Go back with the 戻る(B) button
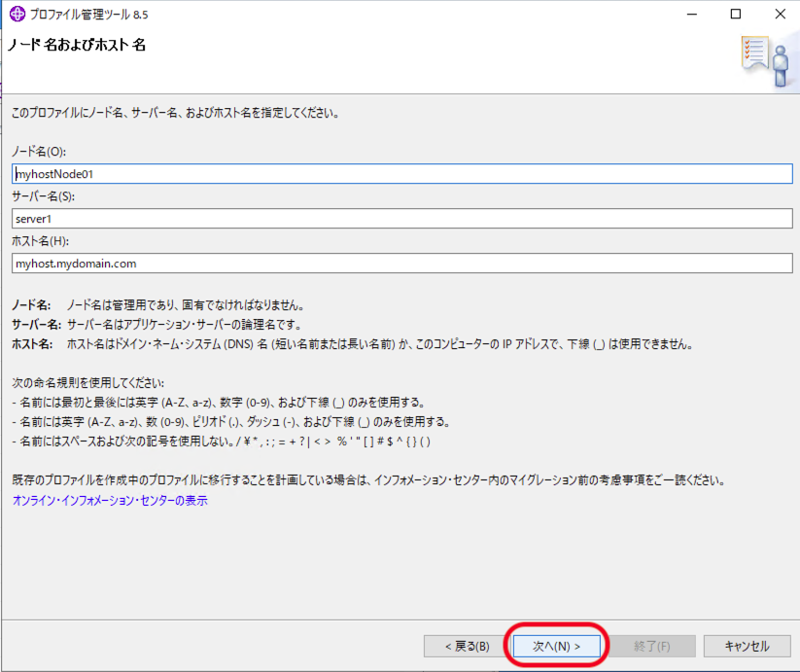Screen dimensions: 800x672 (x=467, y=647)
